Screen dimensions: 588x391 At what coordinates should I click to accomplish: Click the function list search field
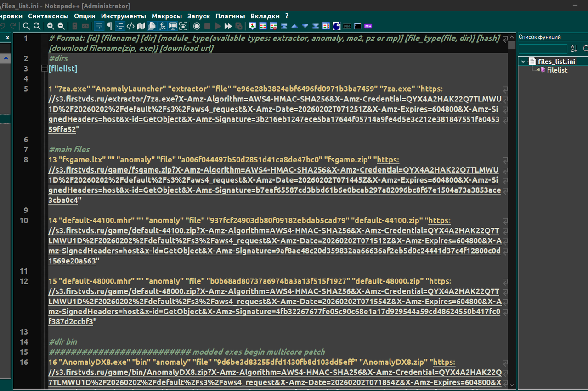[x=543, y=49]
